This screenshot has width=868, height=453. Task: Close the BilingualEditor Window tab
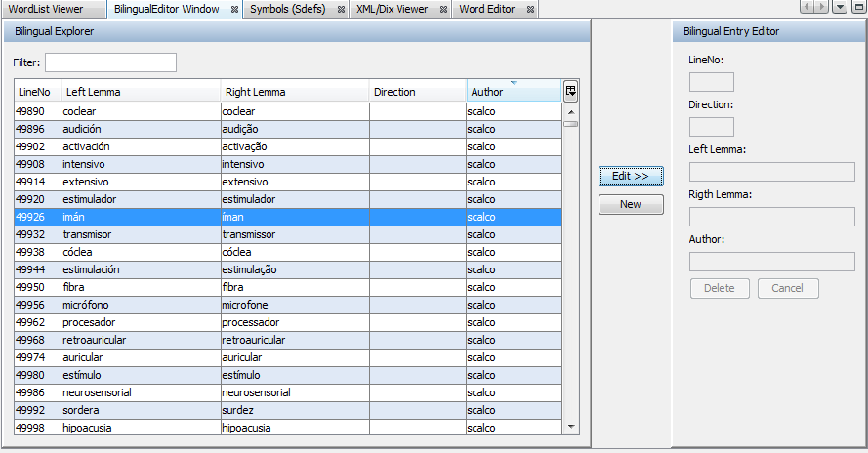click(x=235, y=9)
